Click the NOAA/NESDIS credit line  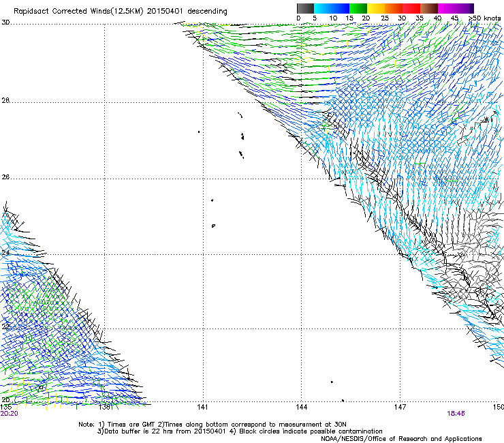[401, 438]
